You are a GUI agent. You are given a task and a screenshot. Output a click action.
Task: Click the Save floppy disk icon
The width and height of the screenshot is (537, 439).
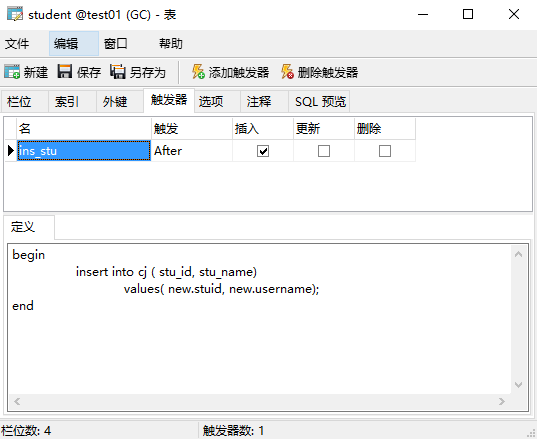64,72
